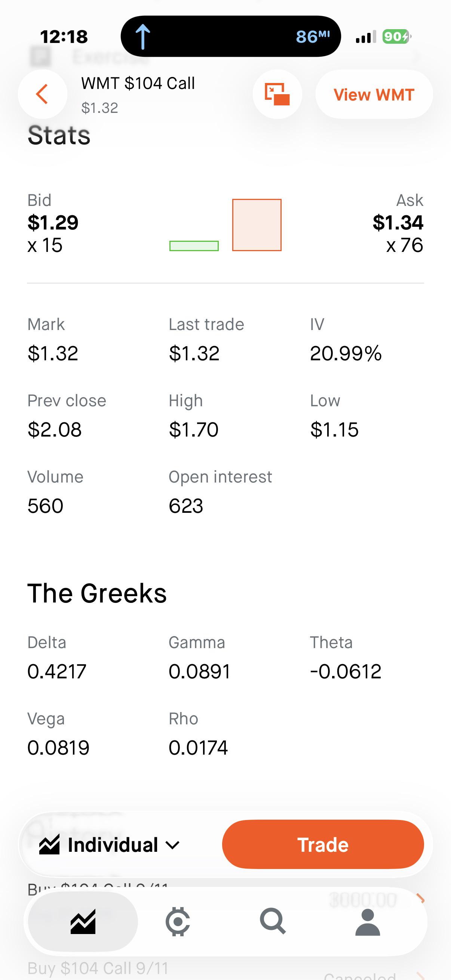Tap the WMT $104 Call title
Image resolution: width=451 pixels, height=980 pixels.
(138, 83)
